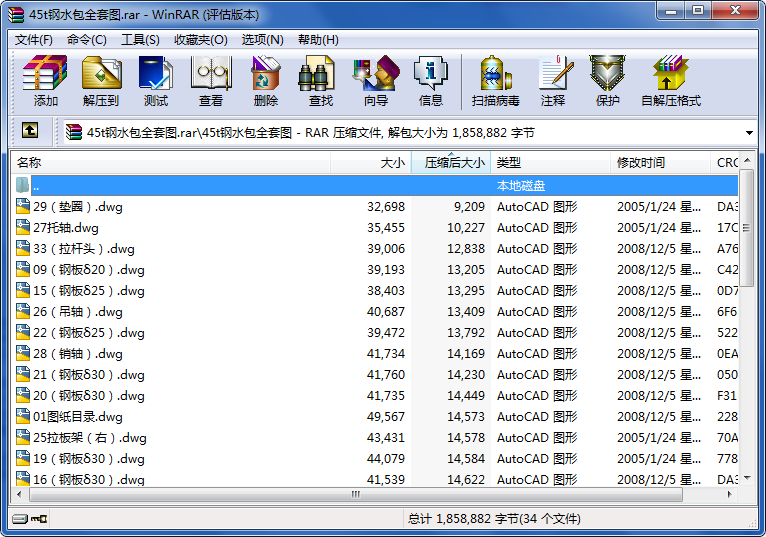Select file 15（钢板δ25）.dwg
This screenshot has height=537, width=766.
(x=375, y=290)
